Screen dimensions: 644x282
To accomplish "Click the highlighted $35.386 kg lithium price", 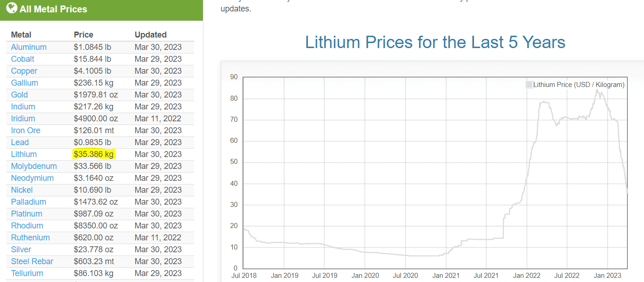I will click(x=93, y=154).
